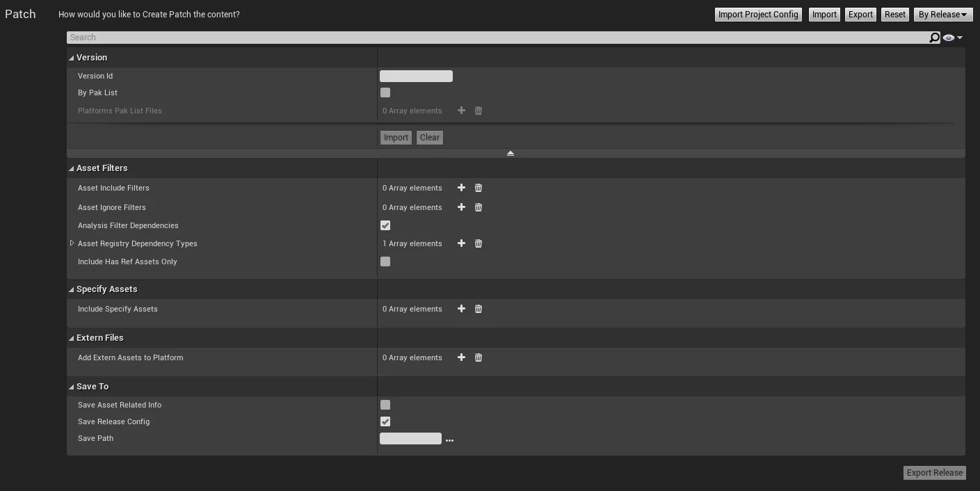Viewport: 980px width, 491px height.
Task: Uncheck Analysis Filter Dependencies
Action: pyautogui.click(x=385, y=225)
